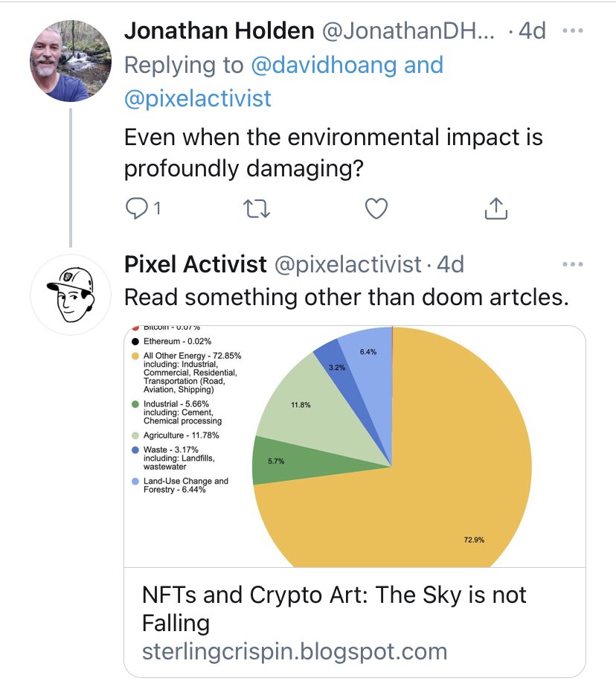Screen dimensions: 616x681
Task: Click the Land-Use Change legend dot
Action: click(x=135, y=482)
